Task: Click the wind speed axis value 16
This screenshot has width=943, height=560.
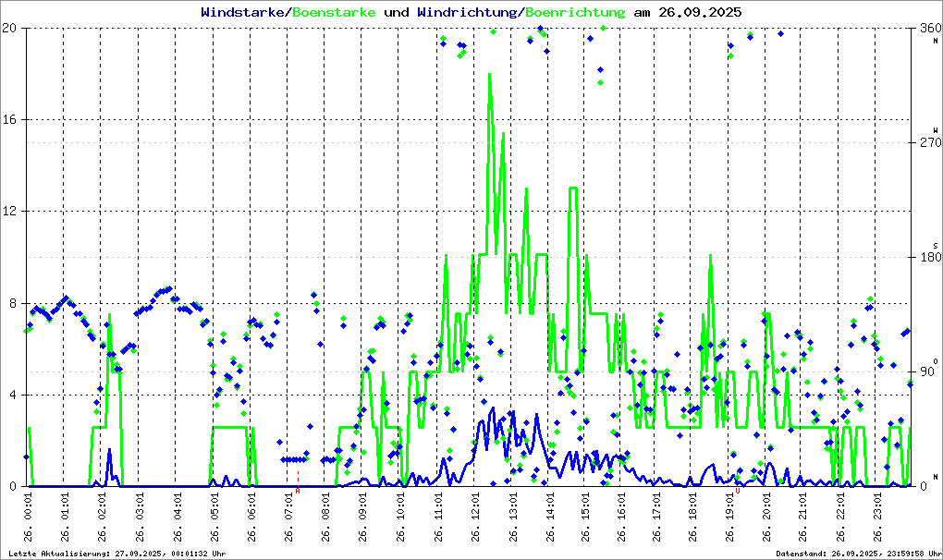Action: pyautogui.click(x=9, y=119)
